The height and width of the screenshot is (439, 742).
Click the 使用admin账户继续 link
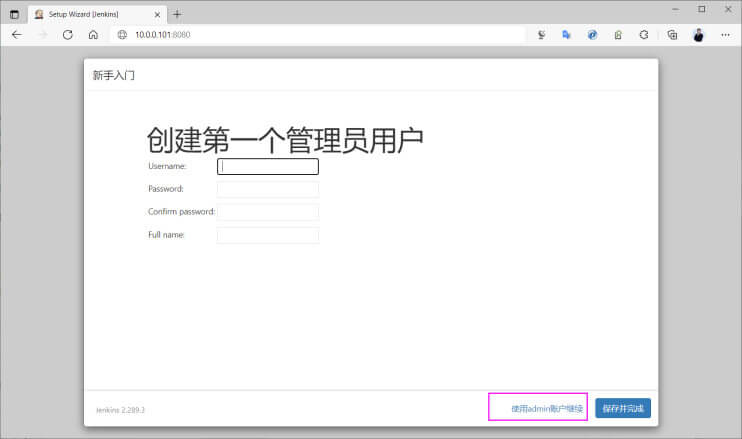click(547, 408)
